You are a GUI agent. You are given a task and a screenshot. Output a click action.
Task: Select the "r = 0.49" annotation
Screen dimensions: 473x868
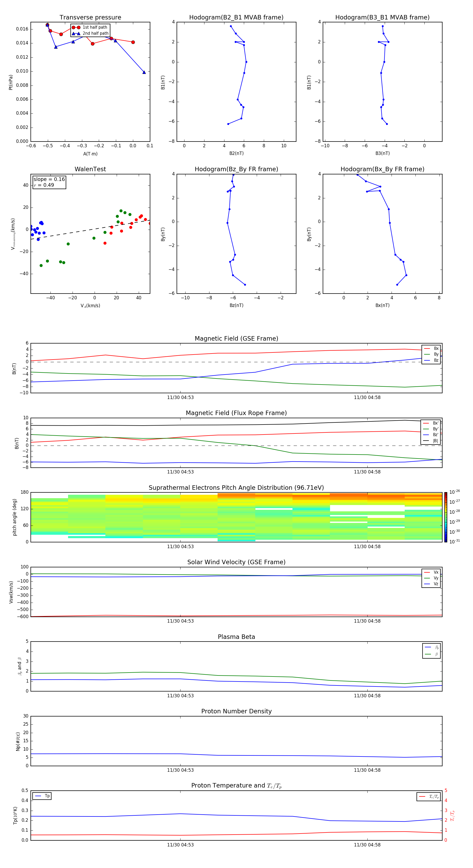[44, 185]
